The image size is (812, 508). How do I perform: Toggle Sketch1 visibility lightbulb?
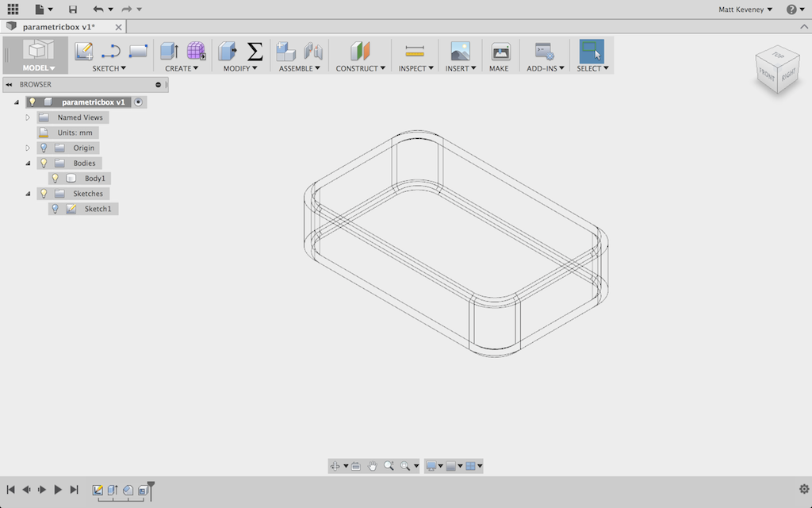[x=54, y=208]
